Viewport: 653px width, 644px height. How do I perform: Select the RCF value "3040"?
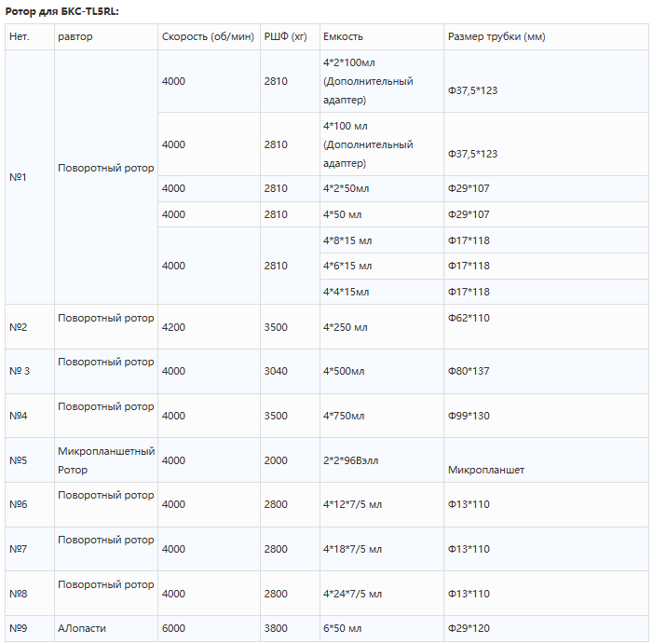click(x=276, y=371)
